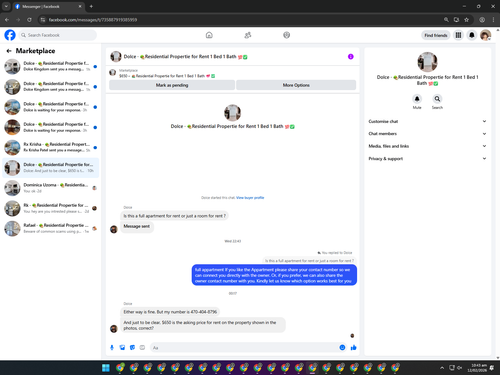This screenshot has height=375, width=500.
Task: Open the Friends icon in top navigation
Action: pyautogui.click(x=248, y=35)
